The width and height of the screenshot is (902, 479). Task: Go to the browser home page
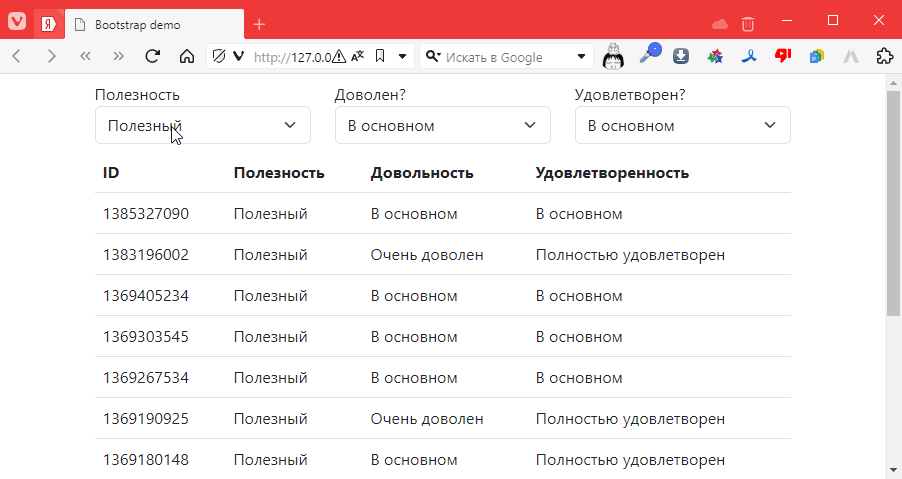pyautogui.click(x=186, y=57)
